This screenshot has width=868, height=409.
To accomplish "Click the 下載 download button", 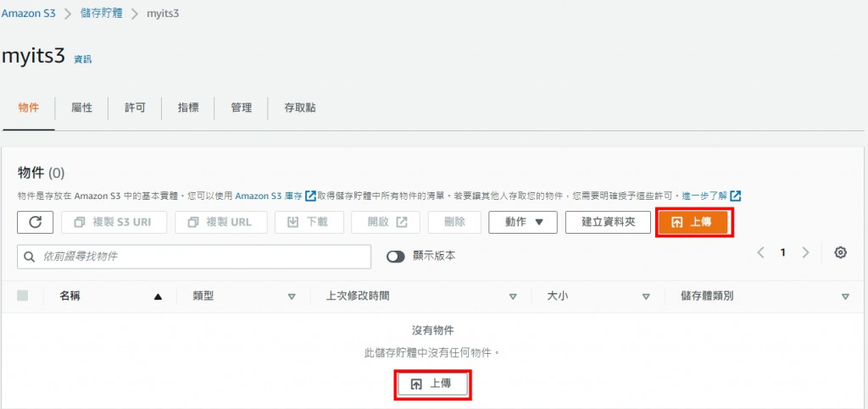I will (309, 222).
